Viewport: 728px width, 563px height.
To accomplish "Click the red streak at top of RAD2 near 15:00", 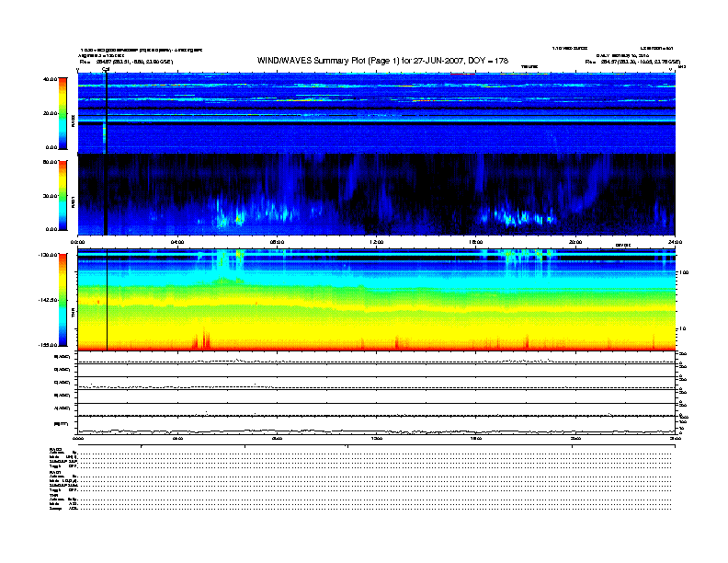I will [x=463, y=74].
